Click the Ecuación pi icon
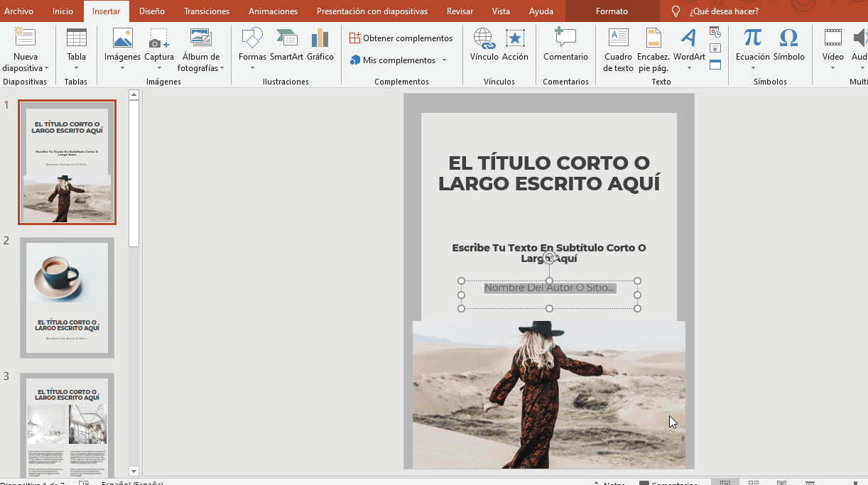This screenshot has width=868, height=485. point(752,38)
